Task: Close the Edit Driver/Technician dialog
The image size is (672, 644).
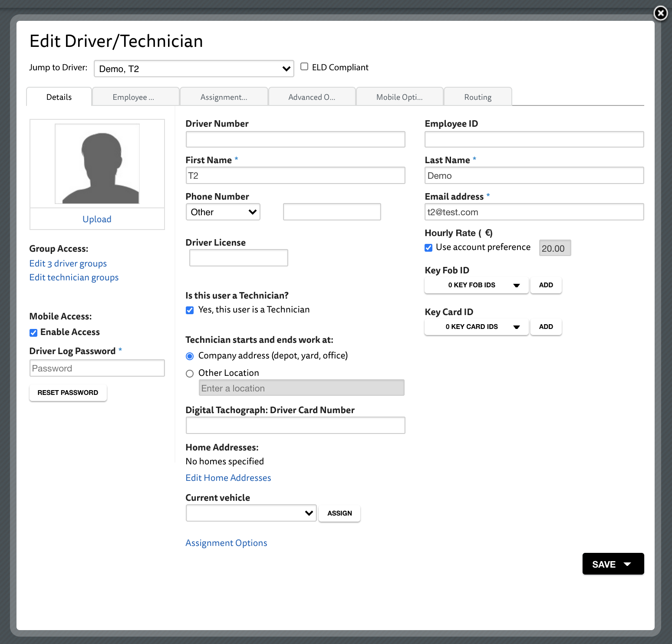Action: point(660,13)
